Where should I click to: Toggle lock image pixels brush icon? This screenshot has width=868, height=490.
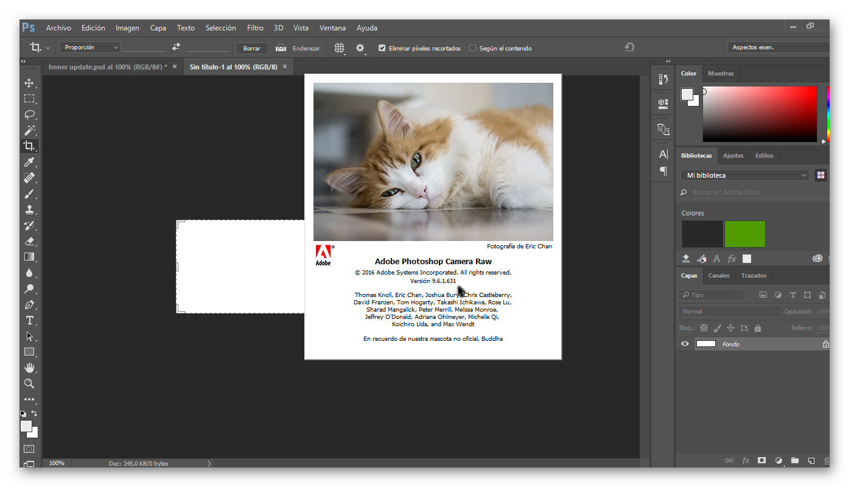tap(718, 328)
